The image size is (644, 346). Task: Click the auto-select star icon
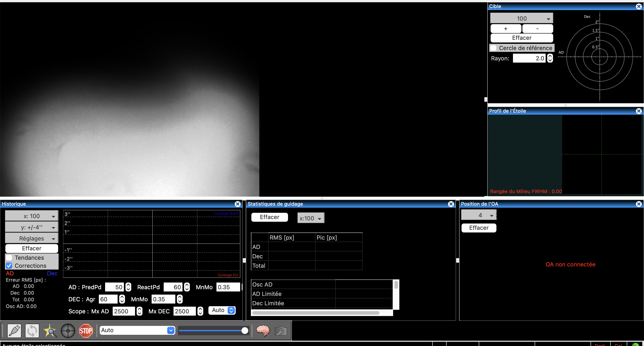[x=50, y=331]
